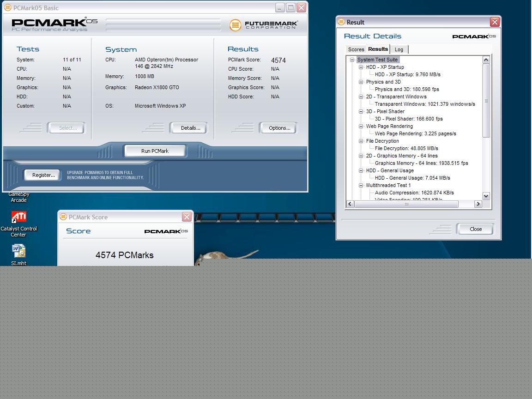The image size is (532, 399).
Task: Collapse the 2D - Transparent Windows node
Action: tap(361, 97)
